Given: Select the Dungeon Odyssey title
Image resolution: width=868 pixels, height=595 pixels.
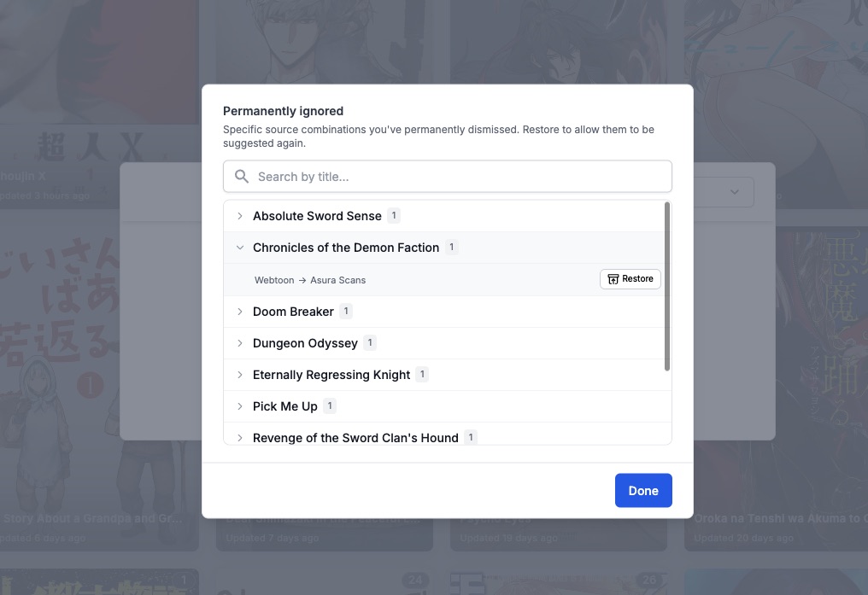Looking at the screenshot, I should pos(305,343).
